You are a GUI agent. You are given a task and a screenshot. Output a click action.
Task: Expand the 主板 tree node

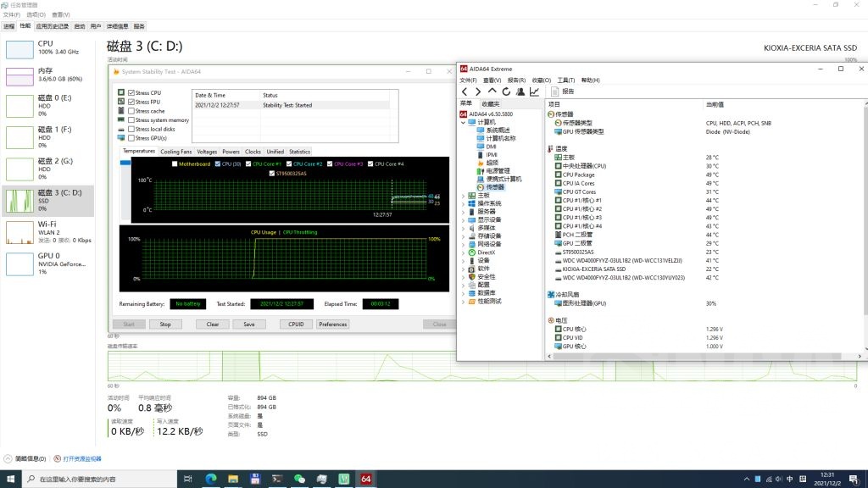(x=463, y=196)
